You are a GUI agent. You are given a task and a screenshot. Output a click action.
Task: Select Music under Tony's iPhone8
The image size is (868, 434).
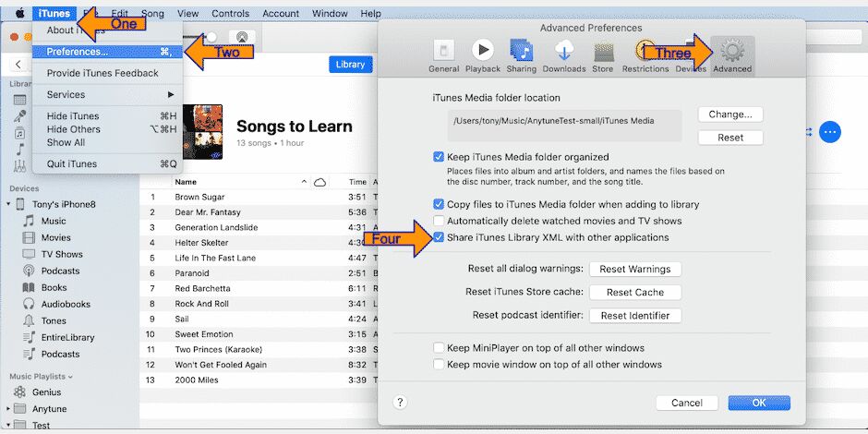(x=54, y=221)
